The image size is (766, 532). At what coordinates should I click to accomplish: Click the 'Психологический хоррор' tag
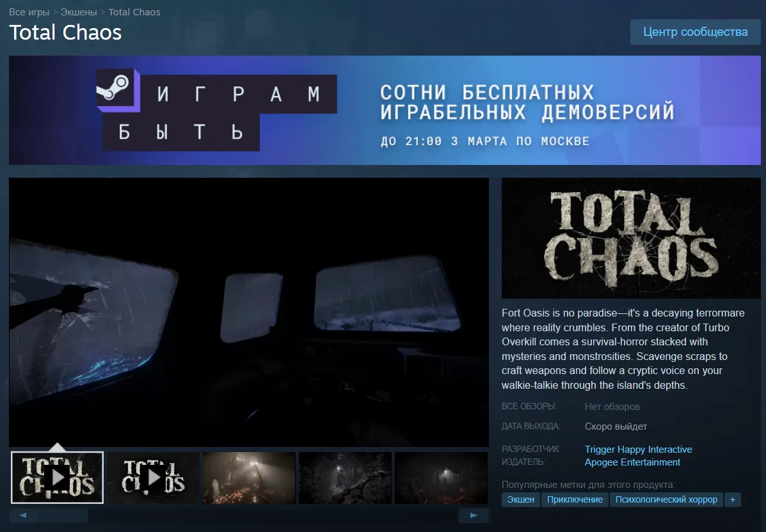[x=666, y=500]
